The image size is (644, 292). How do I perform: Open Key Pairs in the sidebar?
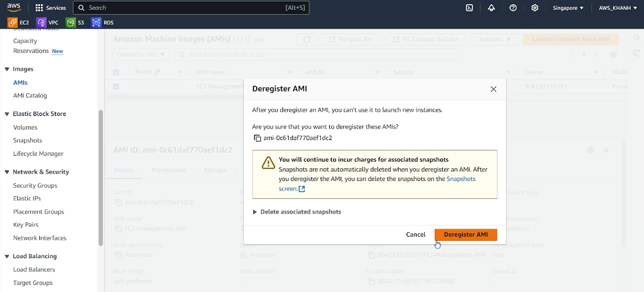click(26, 225)
